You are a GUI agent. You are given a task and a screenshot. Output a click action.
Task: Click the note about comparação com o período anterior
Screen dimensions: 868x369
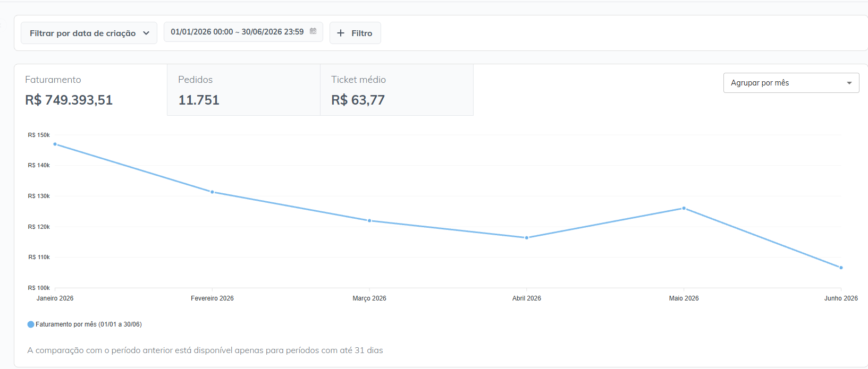205,350
